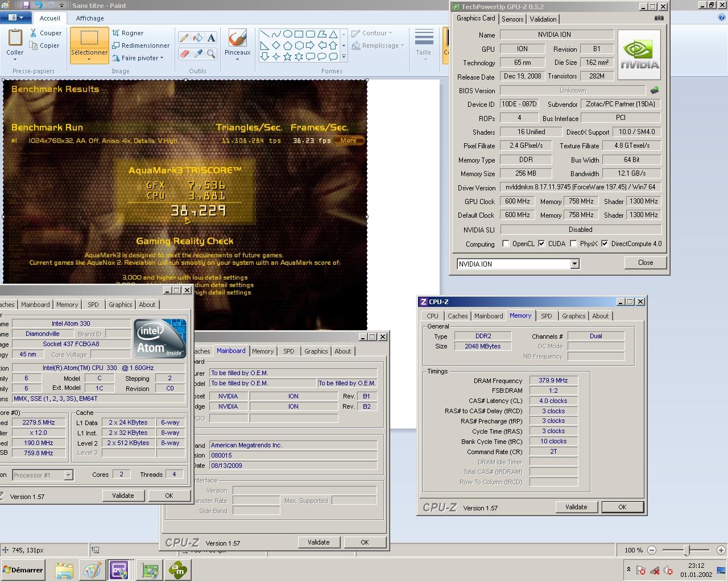Choose the diamond shape in Formes
The height and width of the screenshot is (582, 728).
[276, 45]
